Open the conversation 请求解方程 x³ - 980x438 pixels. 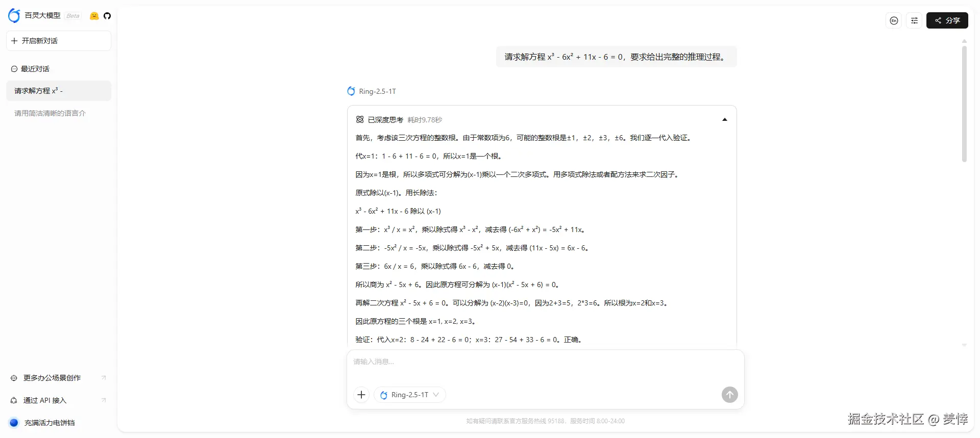tap(59, 91)
